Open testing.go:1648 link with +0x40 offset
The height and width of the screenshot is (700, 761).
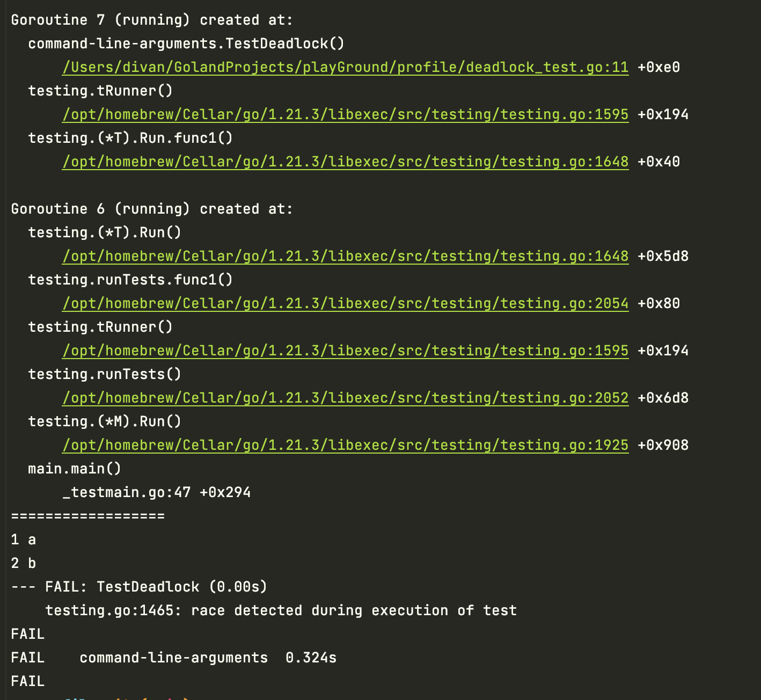pos(345,162)
